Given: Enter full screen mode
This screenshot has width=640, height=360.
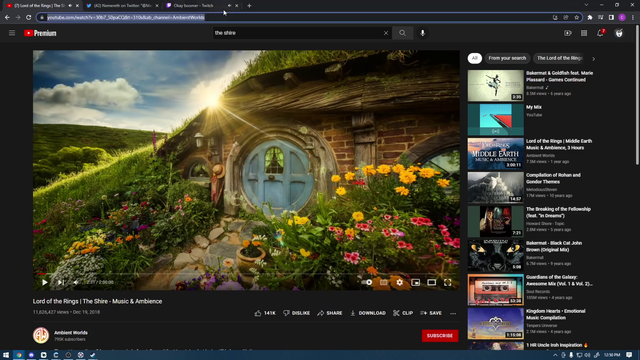Looking at the screenshot, I should (x=448, y=282).
